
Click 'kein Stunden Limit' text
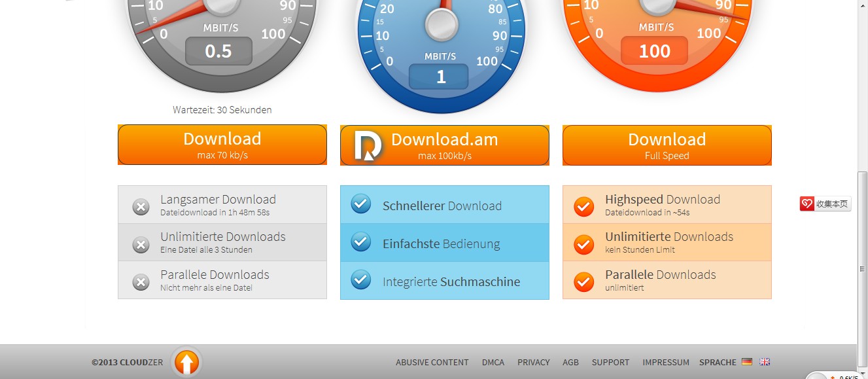640,250
